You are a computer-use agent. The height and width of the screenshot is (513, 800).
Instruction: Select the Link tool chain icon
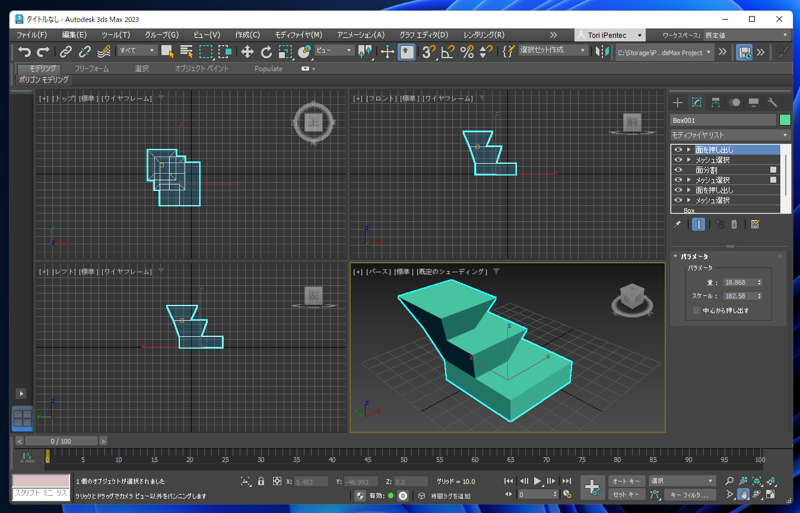pos(65,52)
